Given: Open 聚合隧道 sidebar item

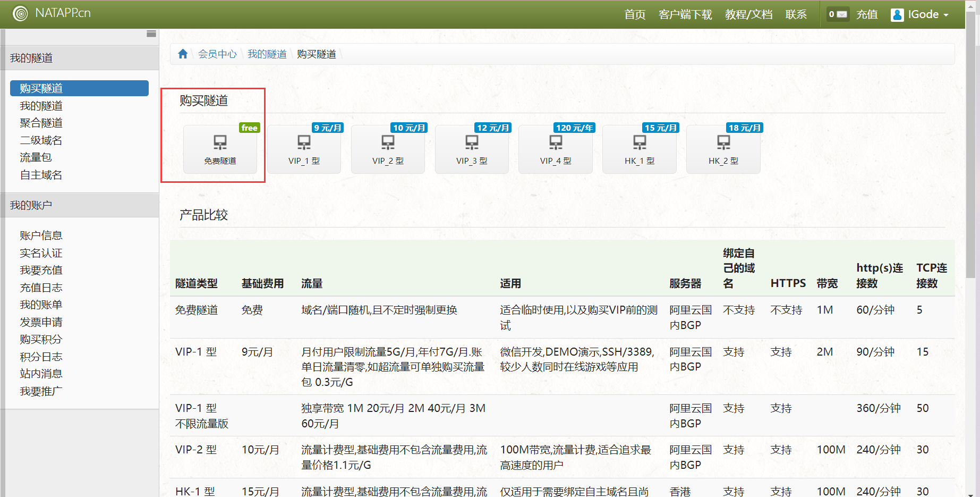Looking at the screenshot, I should click(x=41, y=123).
